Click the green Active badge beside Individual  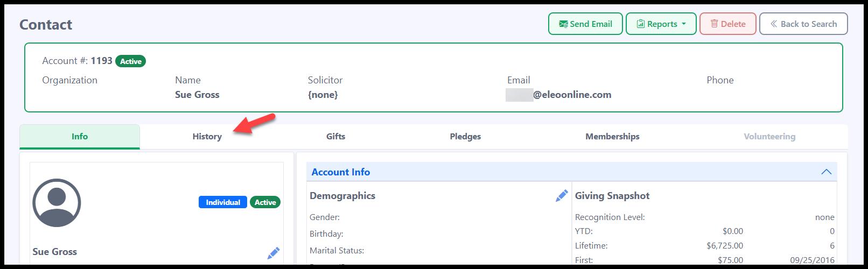click(x=265, y=202)
